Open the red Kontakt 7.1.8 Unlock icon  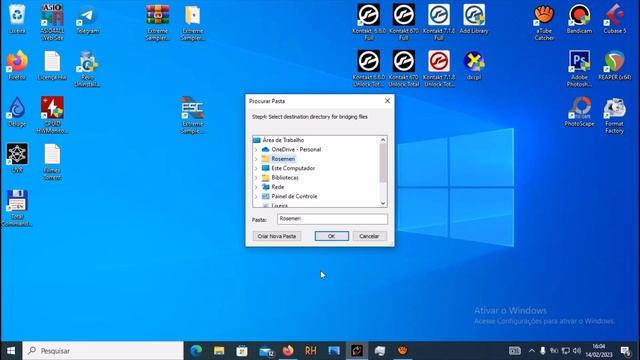439,69
